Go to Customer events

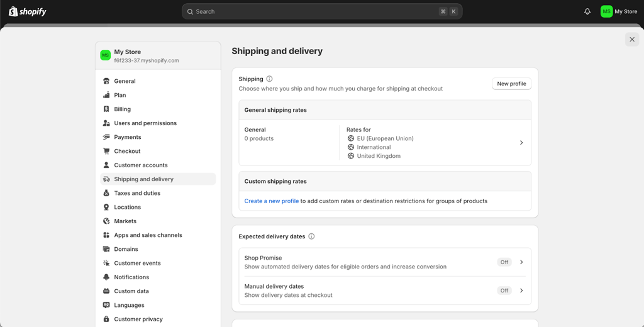pos(158,263)
